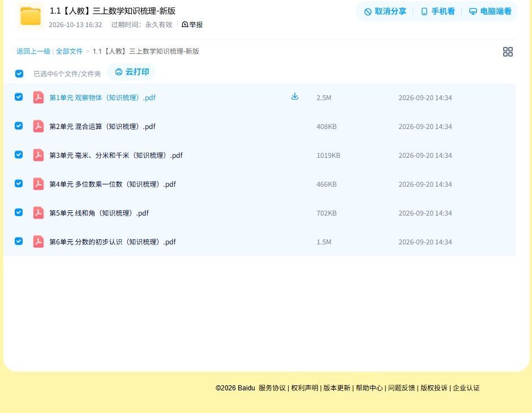Click PDF icon of 第3单元 毫米、分米和千米
The width and height of the screenshot is (532, 413).
[38, 155]
